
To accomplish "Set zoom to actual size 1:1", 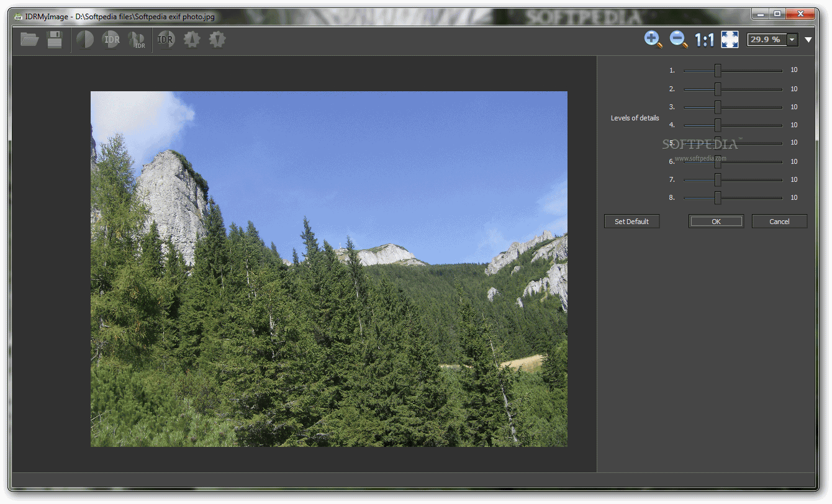I will coord(704,40).
